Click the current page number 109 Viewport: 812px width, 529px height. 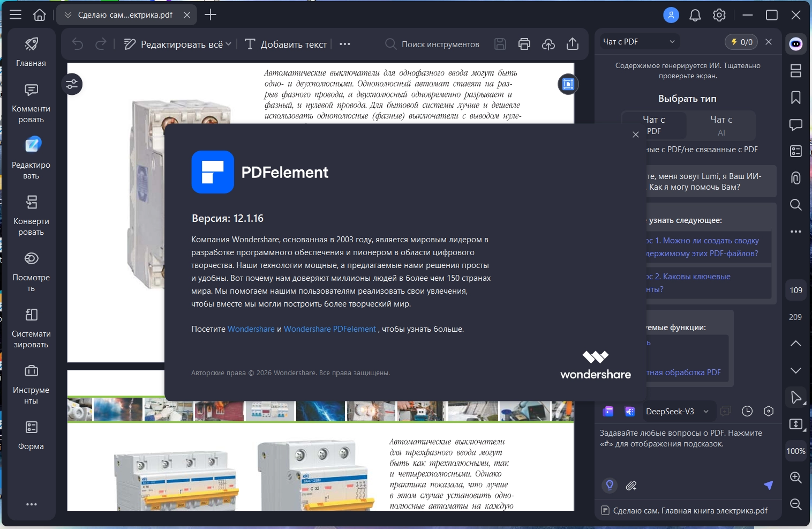tap(796, 290)
